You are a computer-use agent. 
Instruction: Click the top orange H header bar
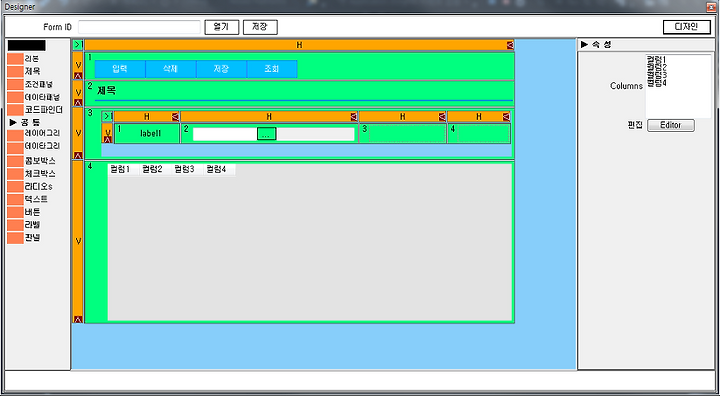pyautogui.click(x=299, y=45)
